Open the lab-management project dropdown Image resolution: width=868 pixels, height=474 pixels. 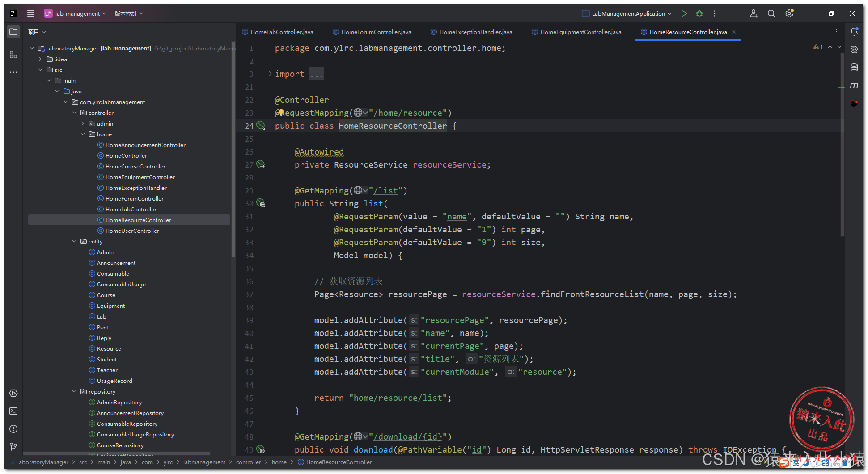(x=75, y=13)
